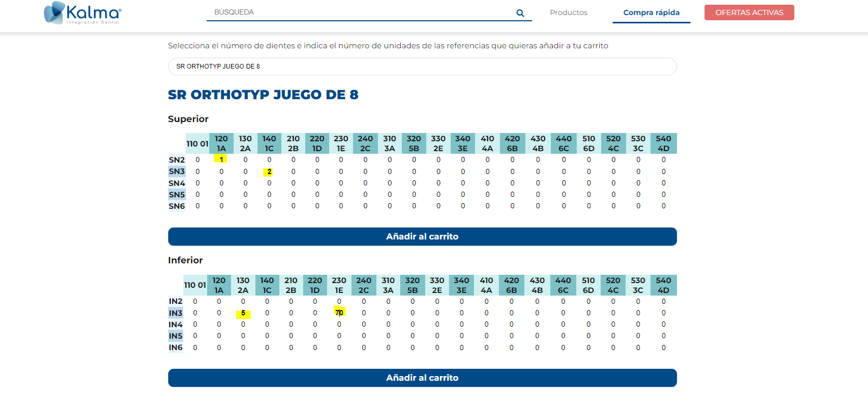The image size is (868, 401).
Task: Click the SN2 row label
Action: click(177, 160)
